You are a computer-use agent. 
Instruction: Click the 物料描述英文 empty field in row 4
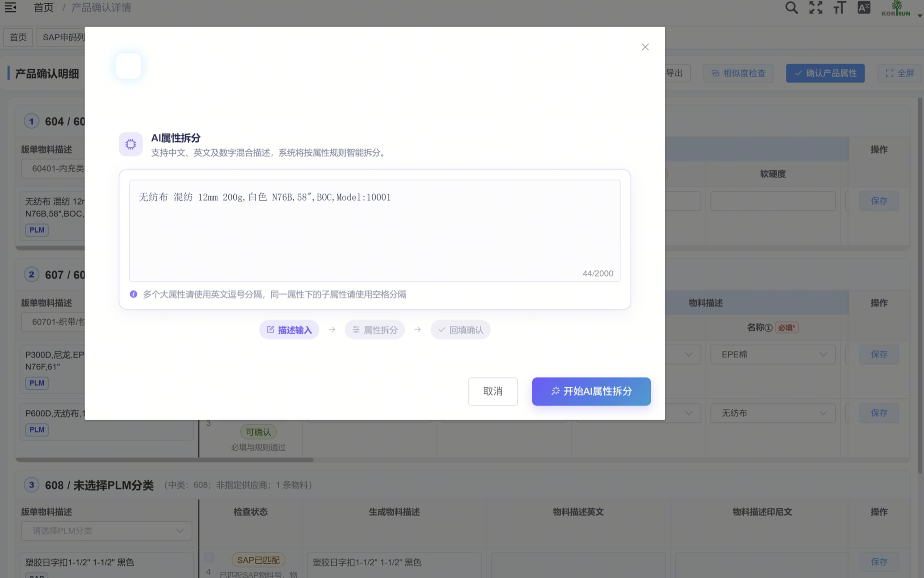point(578,565)
